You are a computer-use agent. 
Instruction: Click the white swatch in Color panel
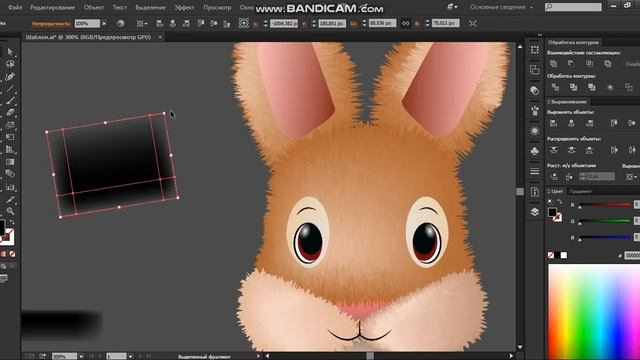(x=564, y=255)
